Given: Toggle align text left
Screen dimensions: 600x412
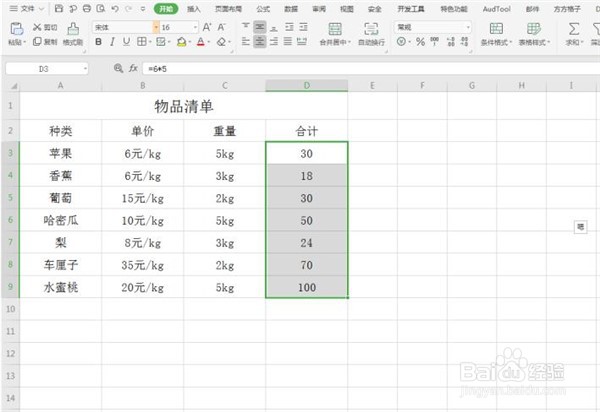Looking at the screenshot, I should tap(246, 41).
